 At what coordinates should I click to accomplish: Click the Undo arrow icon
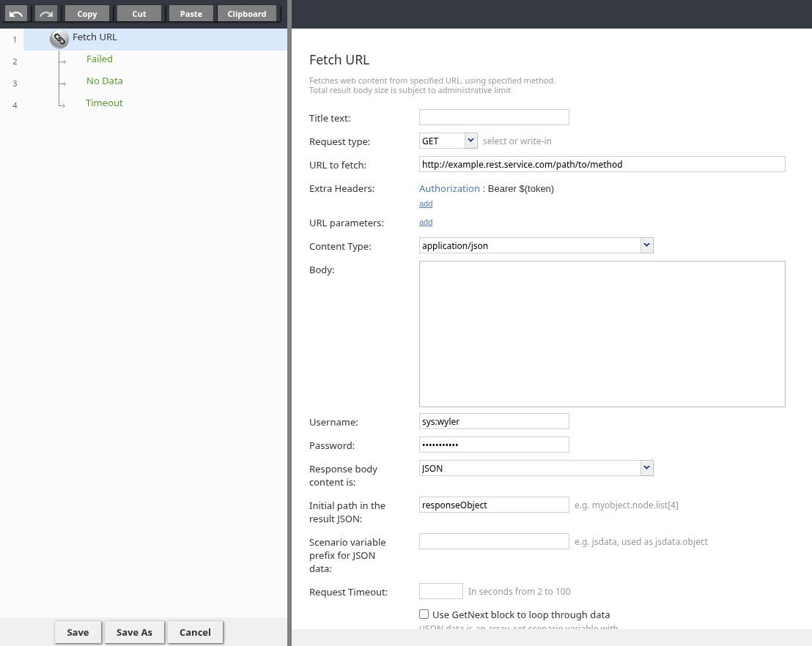(x=16, y=14)
